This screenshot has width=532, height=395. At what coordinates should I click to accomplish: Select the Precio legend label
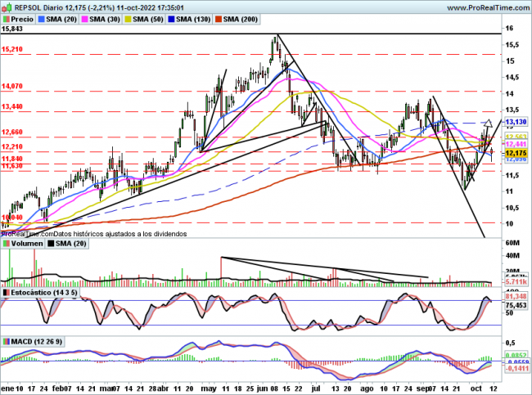[20, 17]
